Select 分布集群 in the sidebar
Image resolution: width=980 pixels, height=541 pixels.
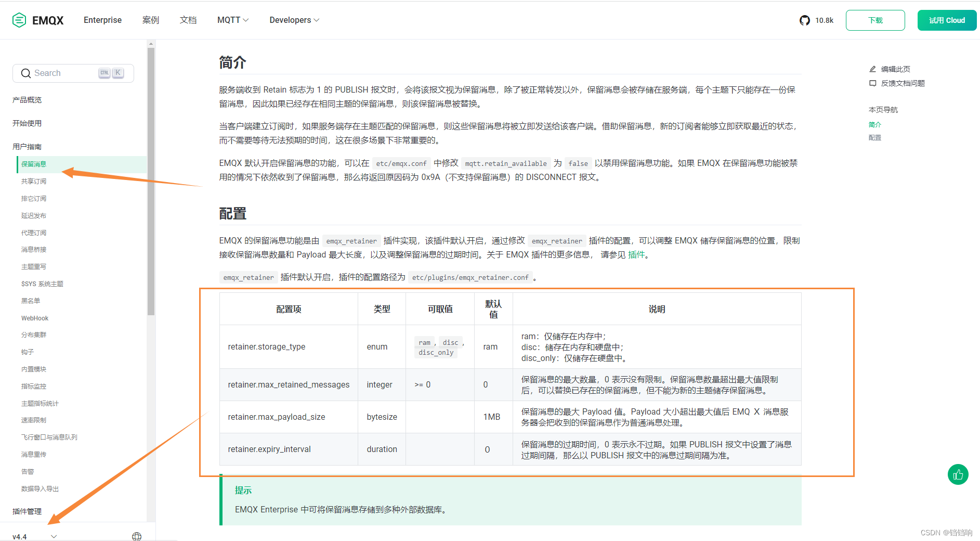point(34,335)
